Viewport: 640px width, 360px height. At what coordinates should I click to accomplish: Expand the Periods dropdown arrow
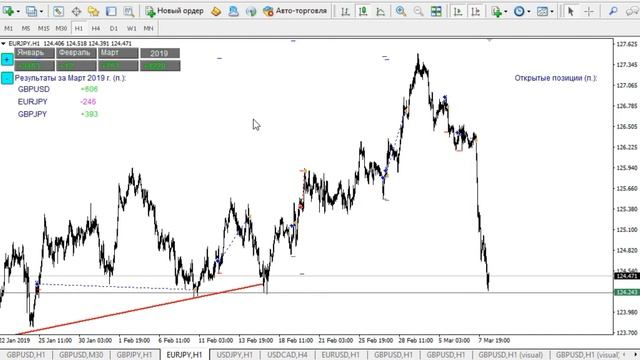pyautogui.click(x=529, y=12)
